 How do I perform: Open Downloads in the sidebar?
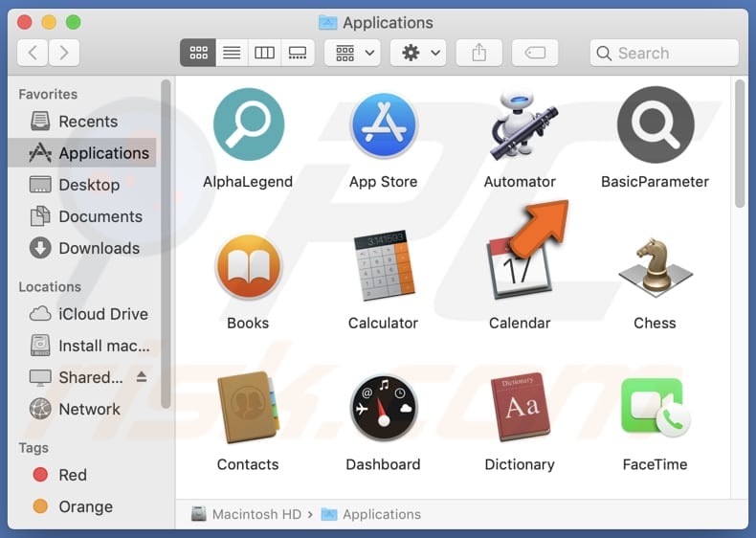[82, 248]
